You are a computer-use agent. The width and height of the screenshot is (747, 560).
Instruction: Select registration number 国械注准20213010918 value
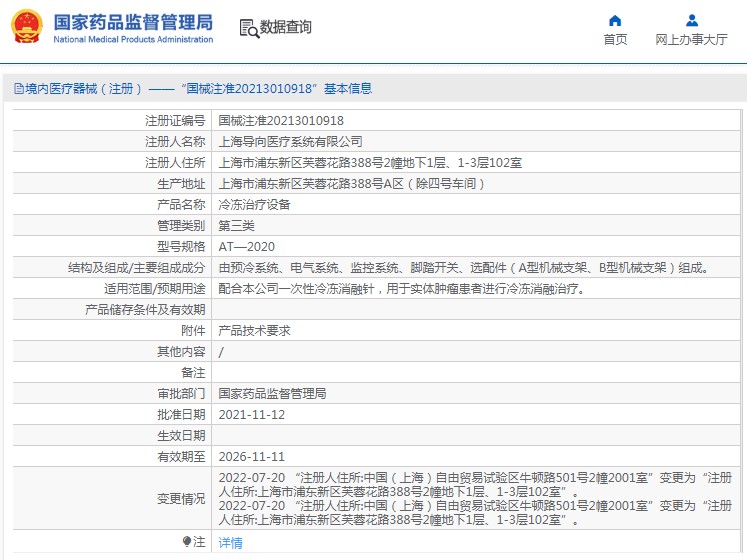click(281, 121)
